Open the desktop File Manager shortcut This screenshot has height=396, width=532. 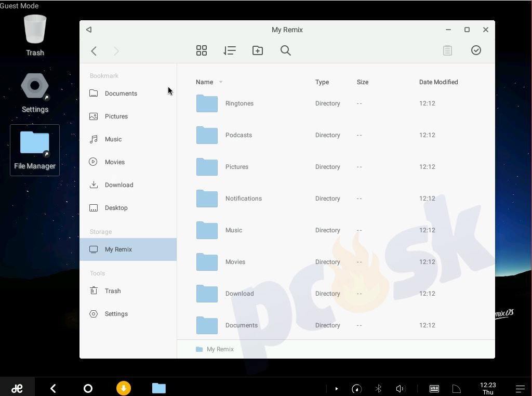pos(35,150)
